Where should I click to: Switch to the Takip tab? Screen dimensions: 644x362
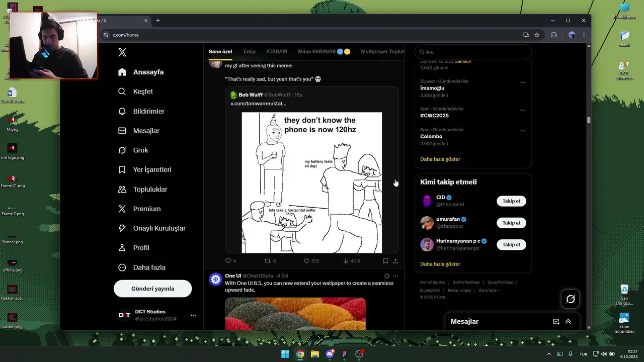pyautogui.click(x=249, y=52)
